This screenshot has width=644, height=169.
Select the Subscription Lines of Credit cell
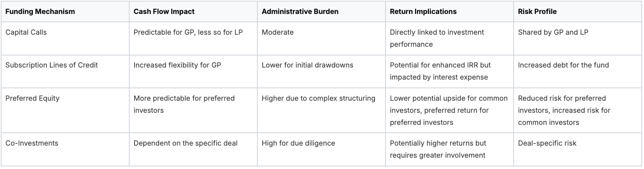point(52,65)
